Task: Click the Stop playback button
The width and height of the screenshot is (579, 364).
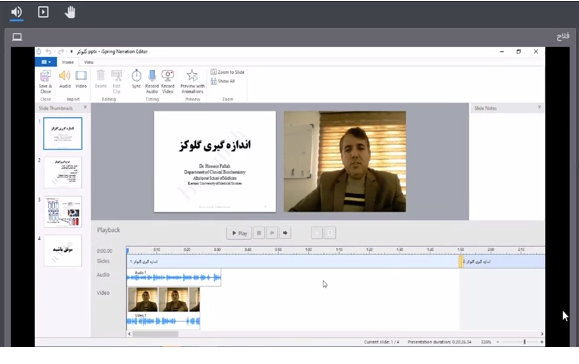Action: pos(259,233)
